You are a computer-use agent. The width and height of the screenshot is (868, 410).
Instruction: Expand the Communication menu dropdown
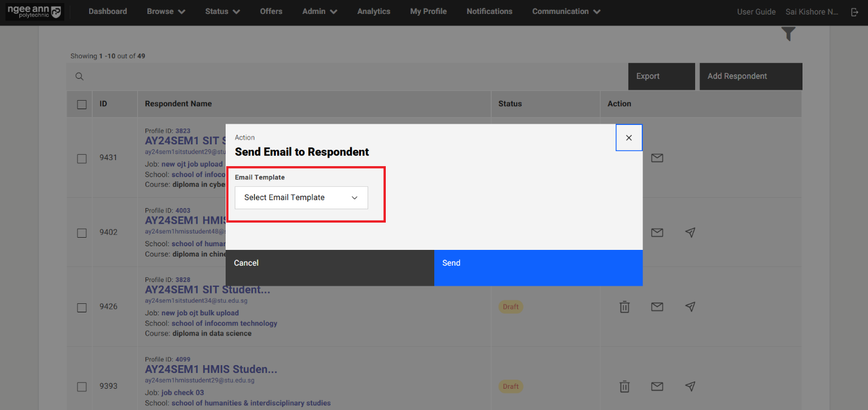(566, 12)
